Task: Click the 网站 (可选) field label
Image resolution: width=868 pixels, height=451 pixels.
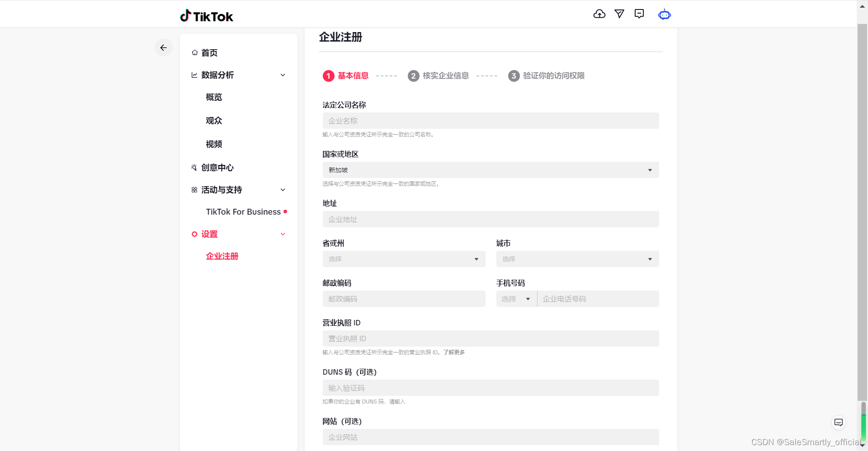Action: (x=342, y=421)
